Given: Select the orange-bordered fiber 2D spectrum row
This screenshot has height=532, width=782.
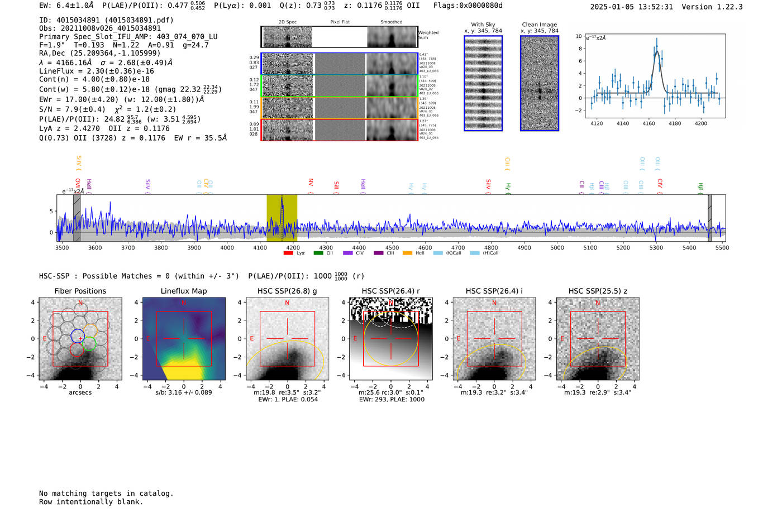Looking at the screenshot, I should coord(339,108).
